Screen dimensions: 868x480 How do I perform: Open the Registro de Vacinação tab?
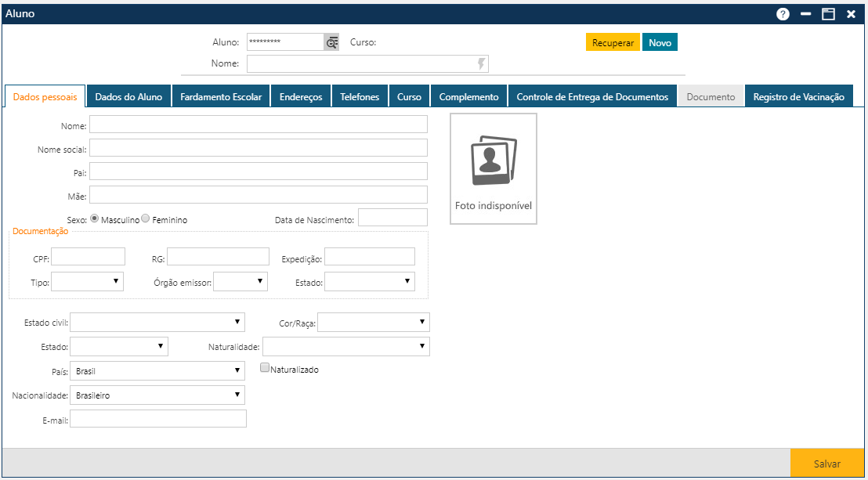pyautogui.click(x=798, y=96)
